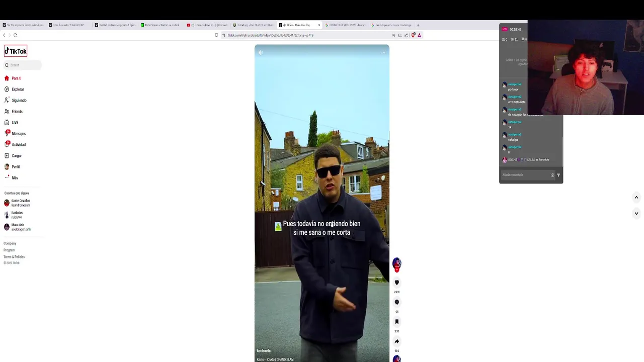Click the chat filter funnel icon

tap(558, 175)
